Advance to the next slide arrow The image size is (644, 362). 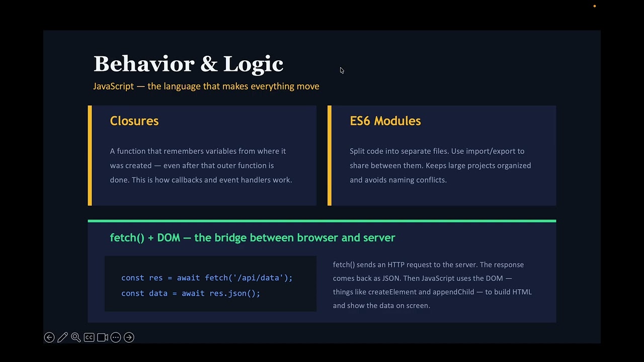pyautogui.click(x=129, y=337)
